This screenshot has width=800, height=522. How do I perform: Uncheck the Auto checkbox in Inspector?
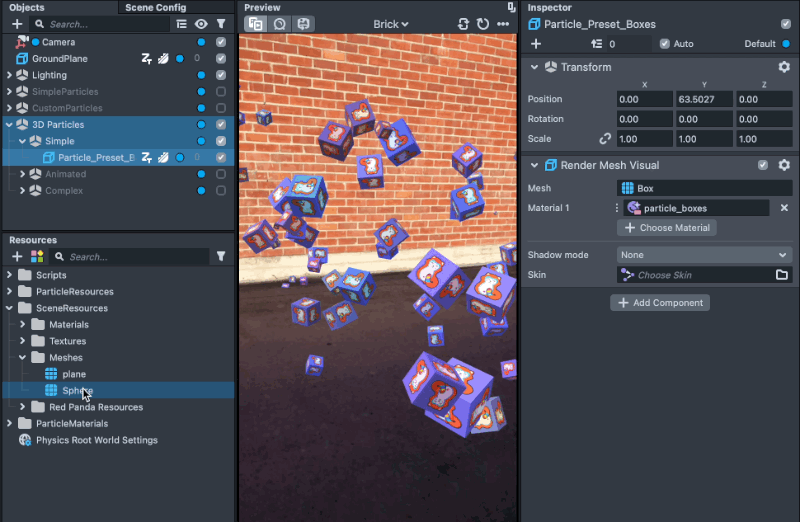665,44
